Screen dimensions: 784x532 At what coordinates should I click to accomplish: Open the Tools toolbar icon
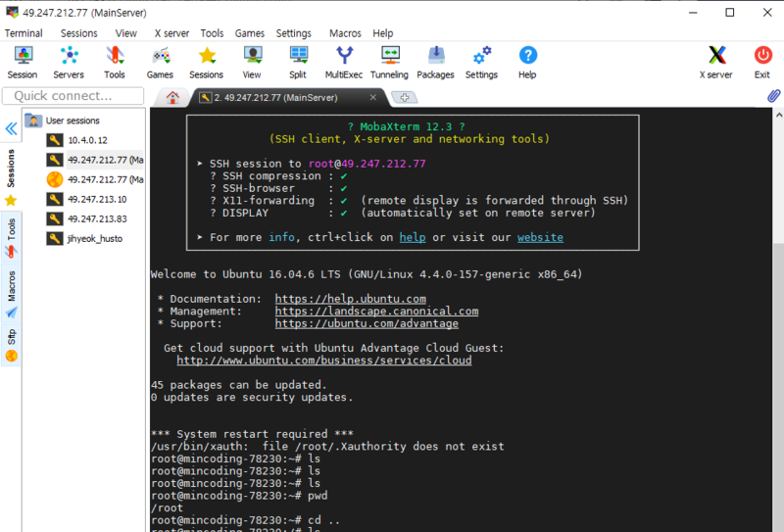point(115,63)
